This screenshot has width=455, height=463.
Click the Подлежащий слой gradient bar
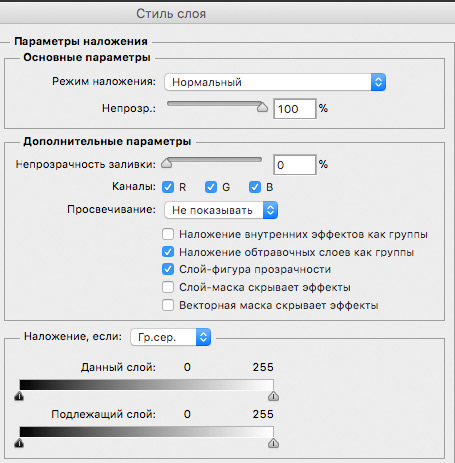point(147,431)
